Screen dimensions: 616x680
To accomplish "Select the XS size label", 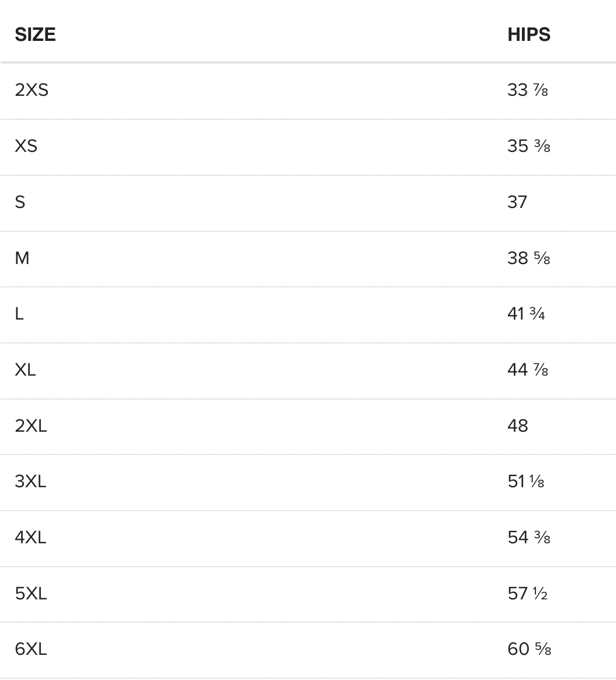I will click(26, 146).
